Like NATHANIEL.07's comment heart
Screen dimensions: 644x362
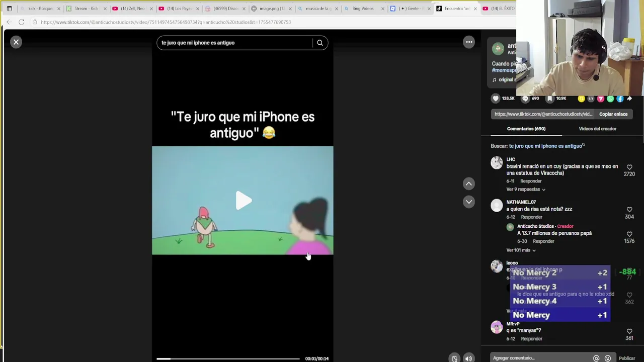(629, 210)
